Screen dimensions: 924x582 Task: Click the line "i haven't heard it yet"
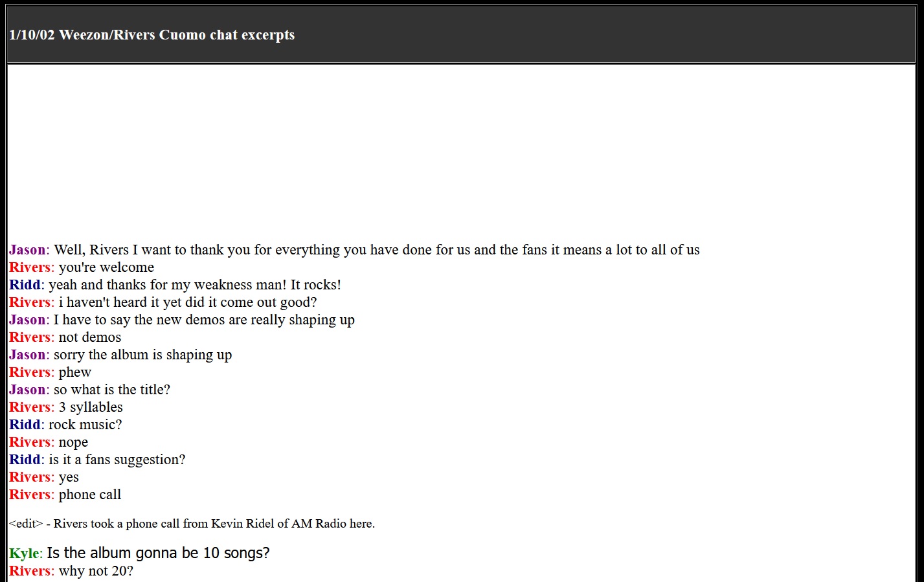pyautogui.click(x=187, y=302)
